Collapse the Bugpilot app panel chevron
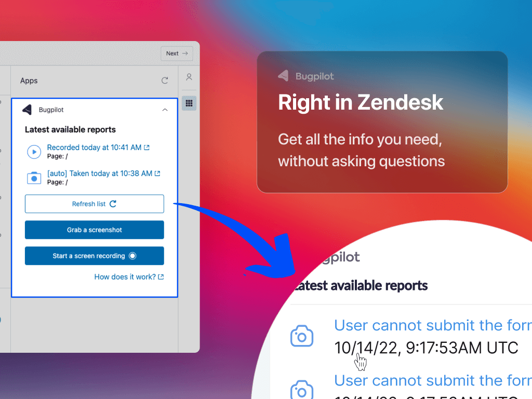 click(165, 110)
